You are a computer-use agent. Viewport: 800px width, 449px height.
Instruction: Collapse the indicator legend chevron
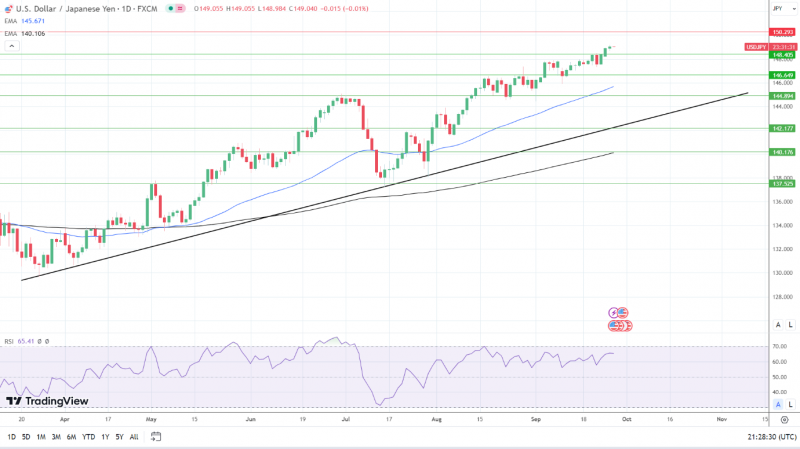coord(12,46)
